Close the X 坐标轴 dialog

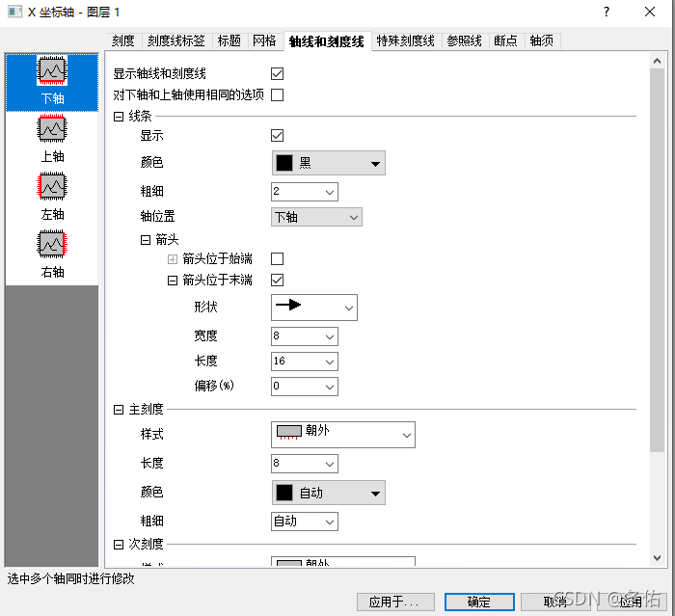[650, 12]
